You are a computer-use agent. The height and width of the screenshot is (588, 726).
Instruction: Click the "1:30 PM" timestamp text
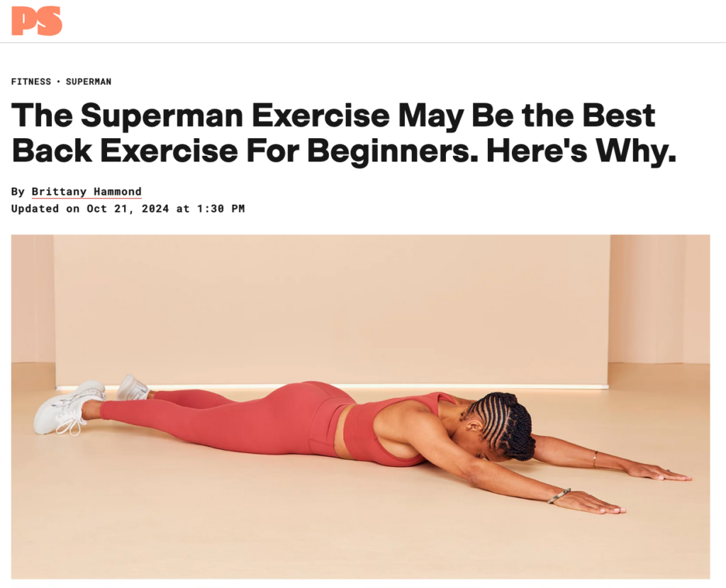[x=220, y=209]
